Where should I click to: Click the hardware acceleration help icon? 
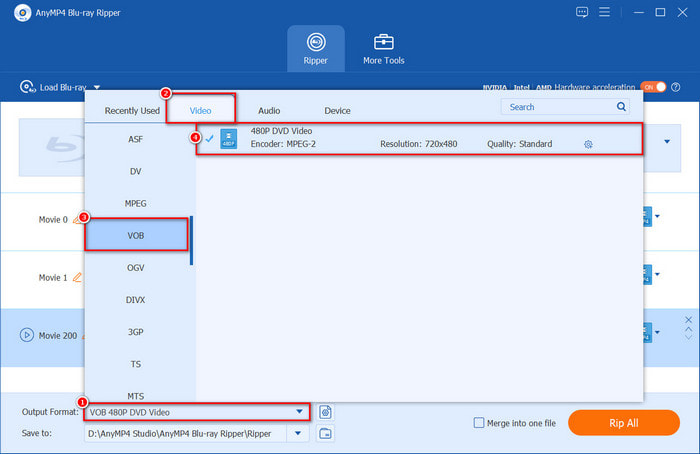pos(676,87)
